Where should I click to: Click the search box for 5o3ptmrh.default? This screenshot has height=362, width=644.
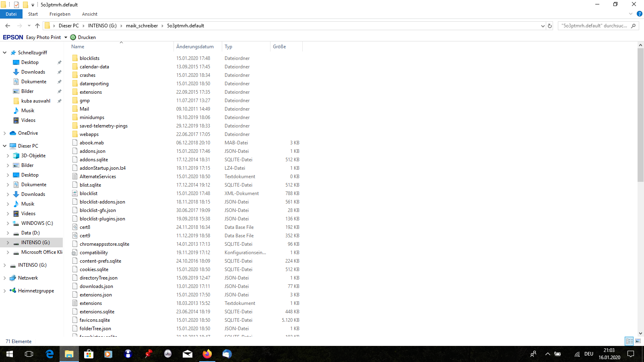click(x=598, y=26)
